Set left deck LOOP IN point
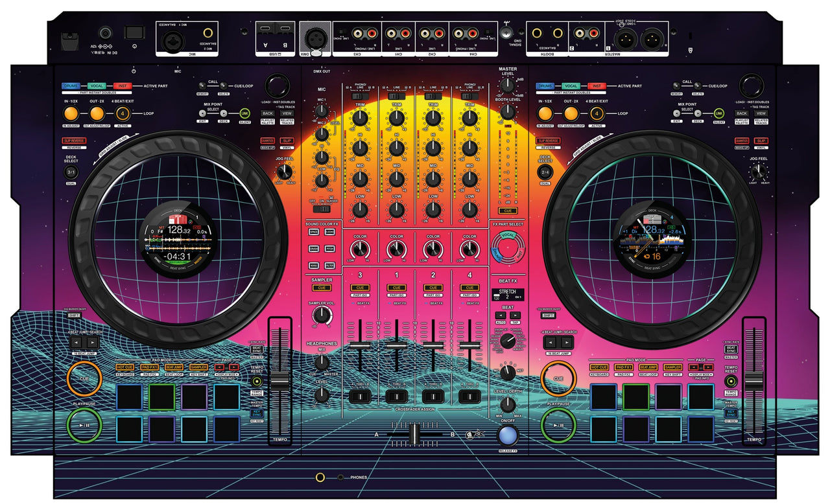The image size is (830, 504). coord(71,113)
